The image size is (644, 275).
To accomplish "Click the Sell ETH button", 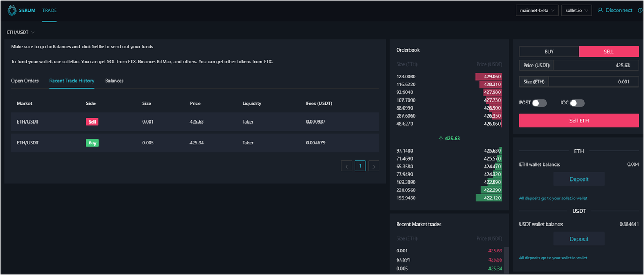I will (579, 121).
